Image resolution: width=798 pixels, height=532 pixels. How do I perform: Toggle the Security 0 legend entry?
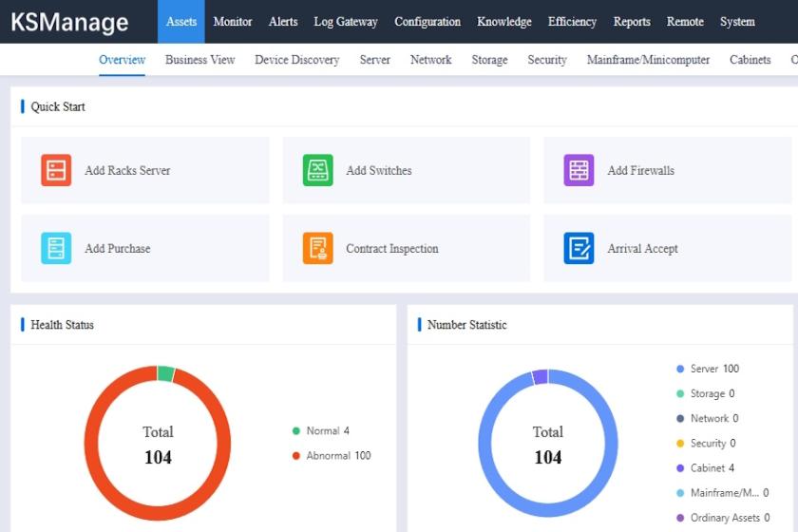coord(706,444)
